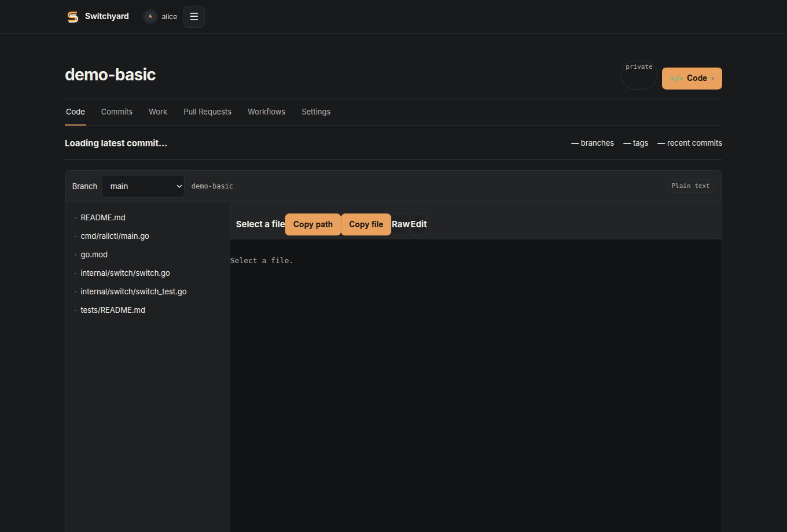Click the Copy file button

(366, 224)
